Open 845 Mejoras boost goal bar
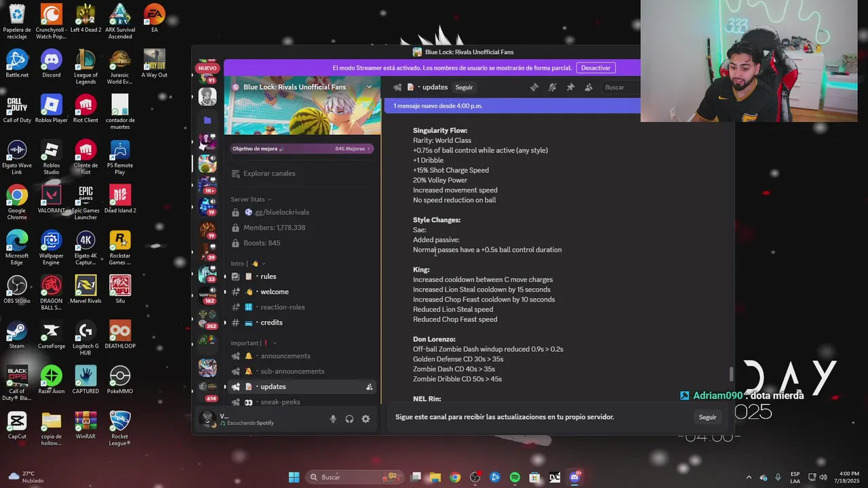 [x=302, y=148]
